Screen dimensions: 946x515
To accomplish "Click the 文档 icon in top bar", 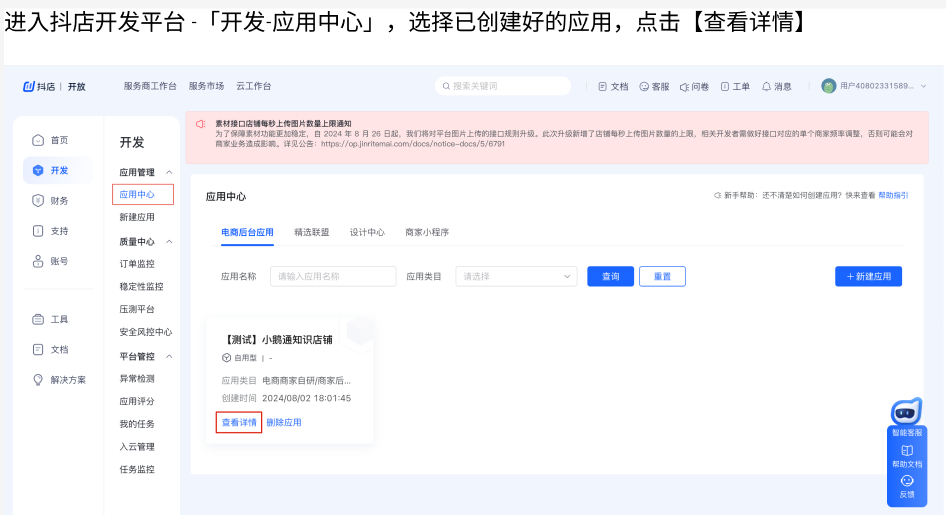I will 602,86.
